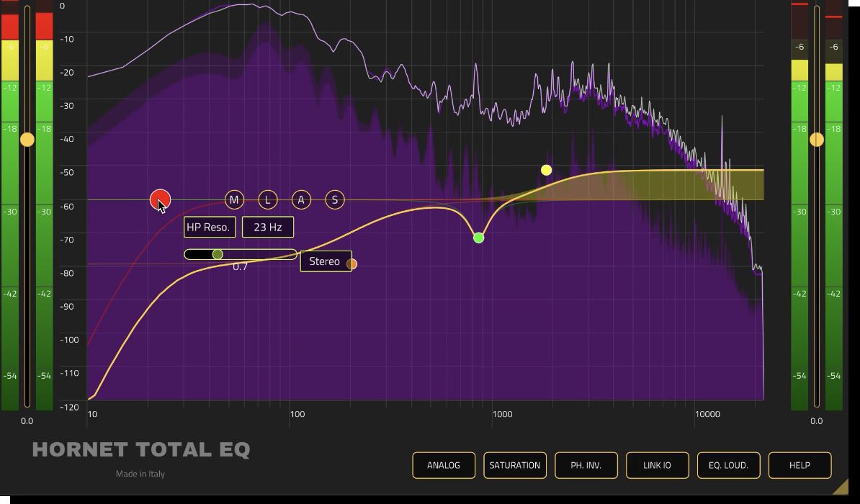Screen dimensions: 860x504
Task: Toggle the L (left) band button
Action: (x=268, y=199)
